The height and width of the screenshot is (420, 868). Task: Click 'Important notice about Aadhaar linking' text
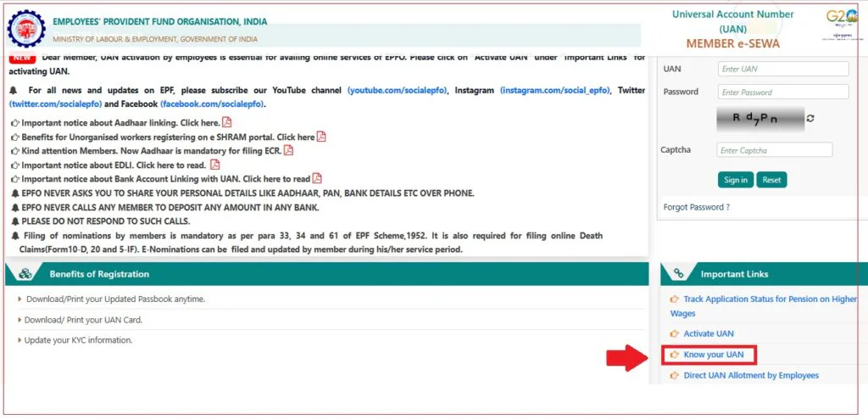(120, 123)
